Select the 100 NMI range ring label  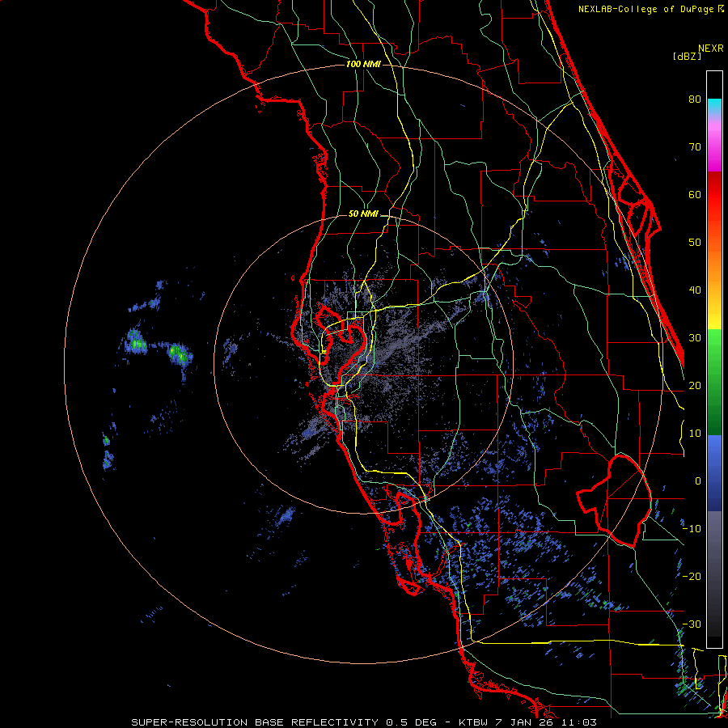tap(363, 64)
